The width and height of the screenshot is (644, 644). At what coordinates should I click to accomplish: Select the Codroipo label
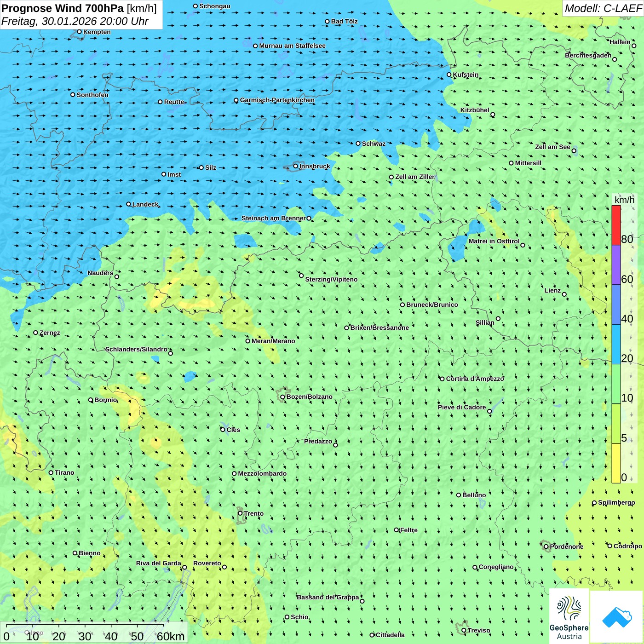pyautogui.click(x=628, y=546)
